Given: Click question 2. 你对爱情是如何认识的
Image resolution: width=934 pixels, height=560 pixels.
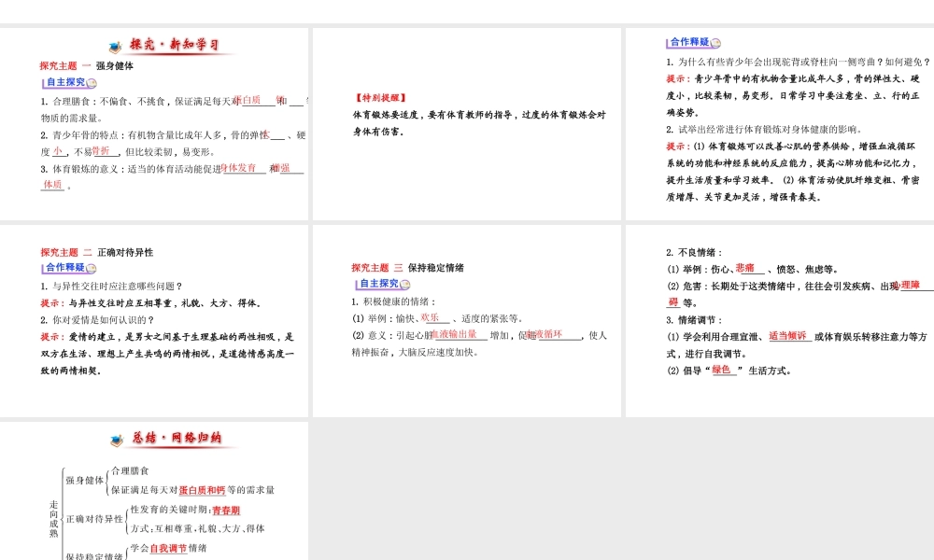Looking at the screenshot, I should point(98,320).
